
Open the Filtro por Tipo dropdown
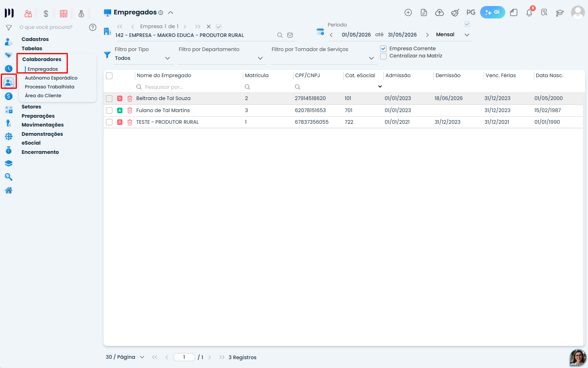click(x=143, y=58)
